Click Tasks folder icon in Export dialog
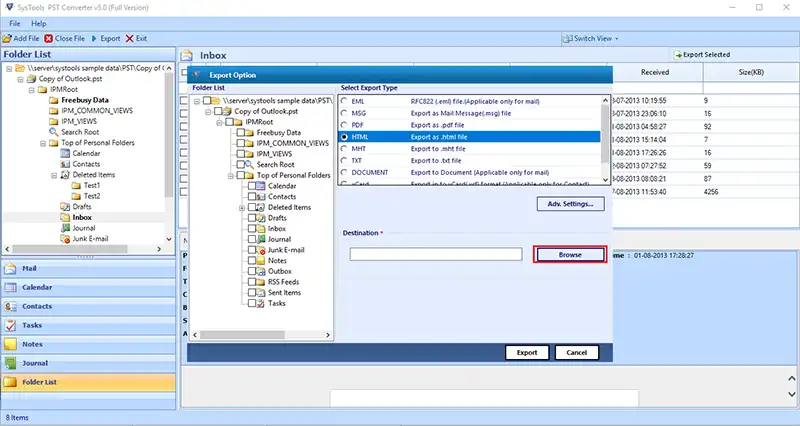Screen dimensions: 800x426 (261, 303)
